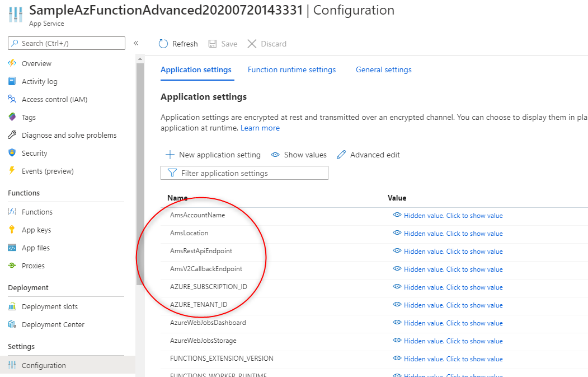Toggle Show values eye button

(x=299, y=155)
